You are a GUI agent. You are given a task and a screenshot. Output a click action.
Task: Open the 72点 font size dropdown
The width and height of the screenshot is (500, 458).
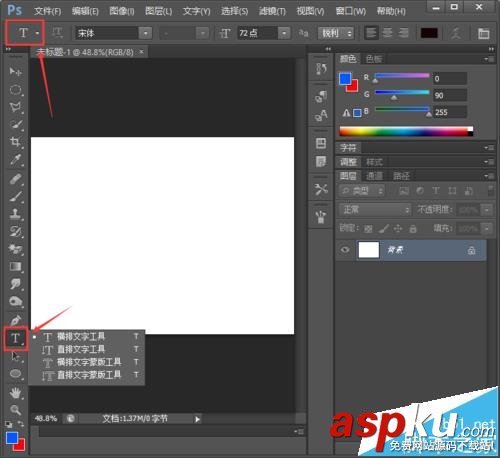point(284,33)
